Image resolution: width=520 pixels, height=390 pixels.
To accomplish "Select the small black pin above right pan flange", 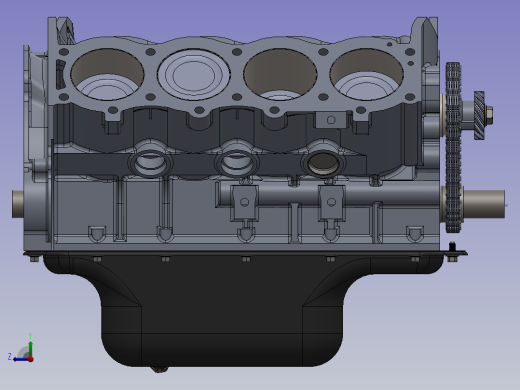I will coord(452,247).
